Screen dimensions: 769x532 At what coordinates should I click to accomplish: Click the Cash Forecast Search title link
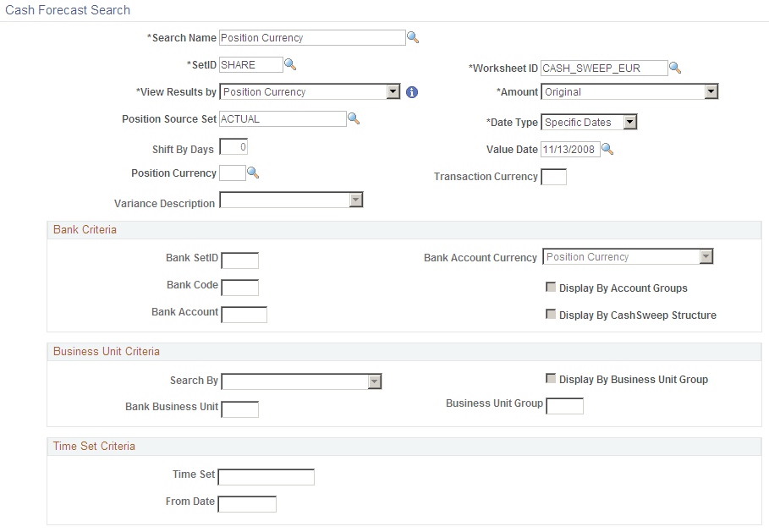click(67, 9)
